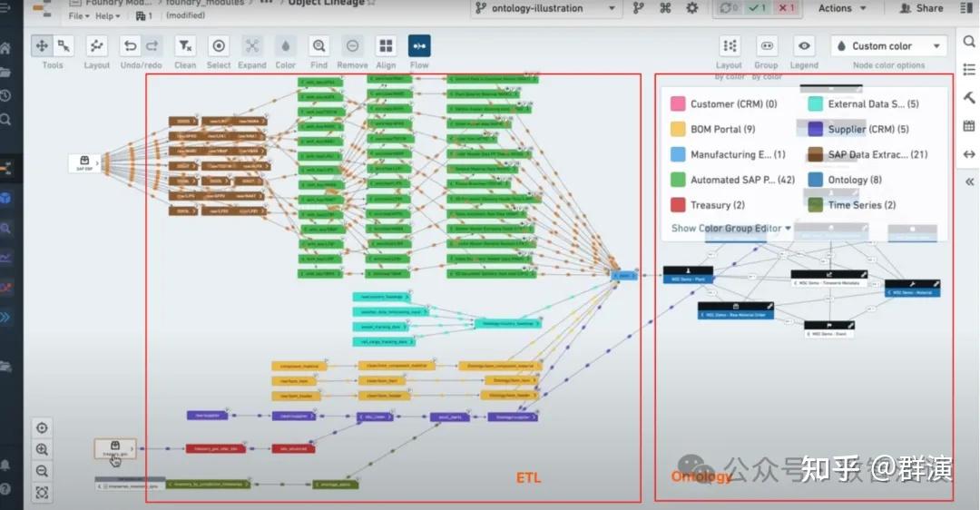Click the Supplier (CRM) (5) legend entry
Viewport: 980px width, 510px height.
coord(858,129)
